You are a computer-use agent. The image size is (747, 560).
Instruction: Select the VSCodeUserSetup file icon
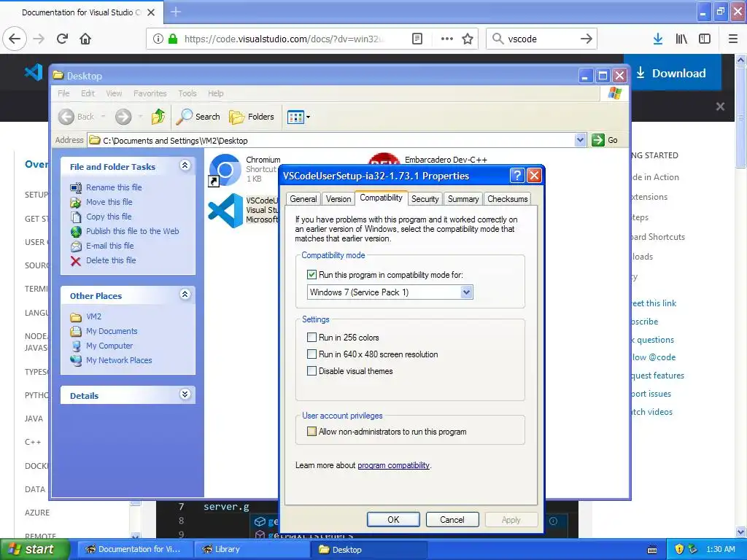(x=225, y=210)
